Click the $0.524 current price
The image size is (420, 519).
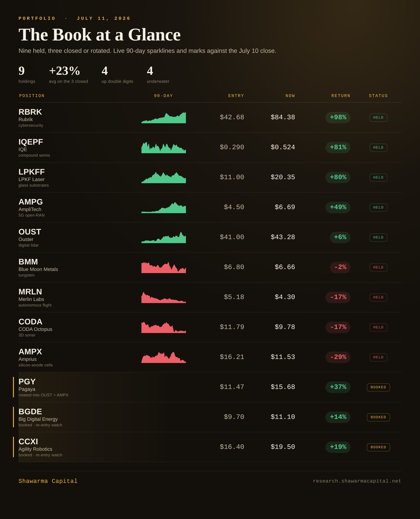click(x=283, y=147)
